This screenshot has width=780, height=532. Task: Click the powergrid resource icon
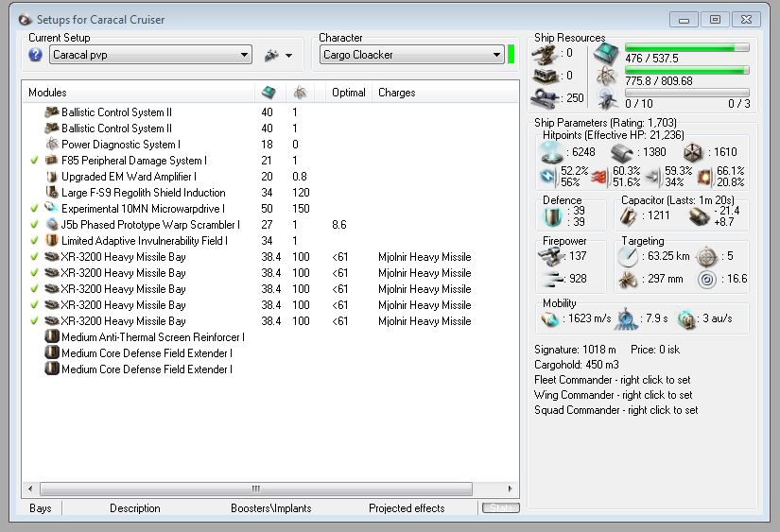(x=606, y=77)
